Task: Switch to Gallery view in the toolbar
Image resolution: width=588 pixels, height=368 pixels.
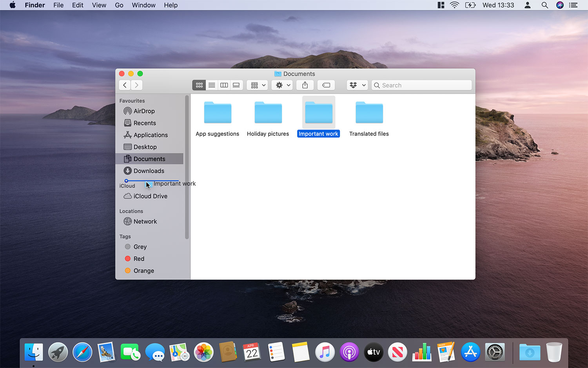Action: 236,85
